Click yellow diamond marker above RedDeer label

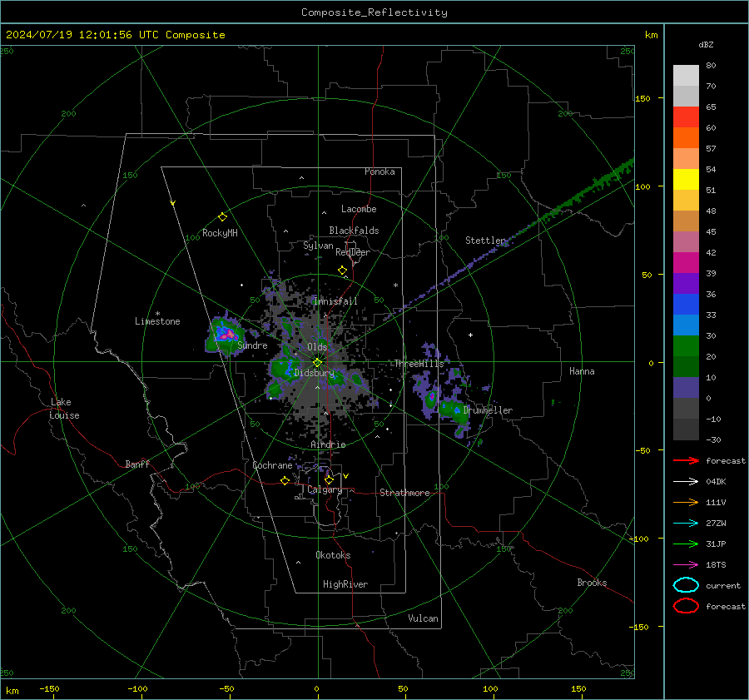click(342, 270)
